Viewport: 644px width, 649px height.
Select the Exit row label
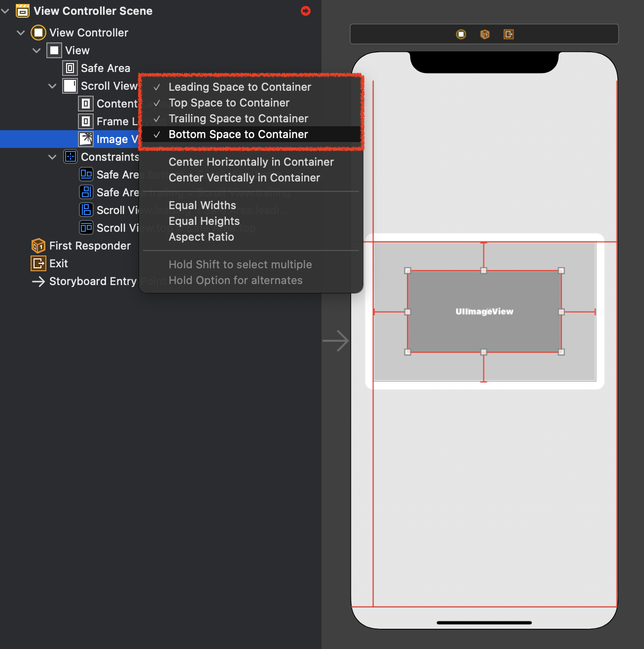[59, 263]
